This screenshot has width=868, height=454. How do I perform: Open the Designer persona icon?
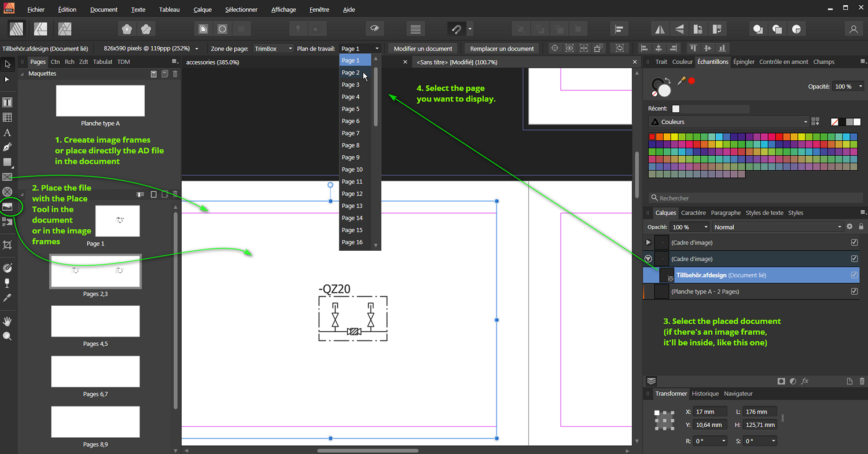[x=41, y=28]
